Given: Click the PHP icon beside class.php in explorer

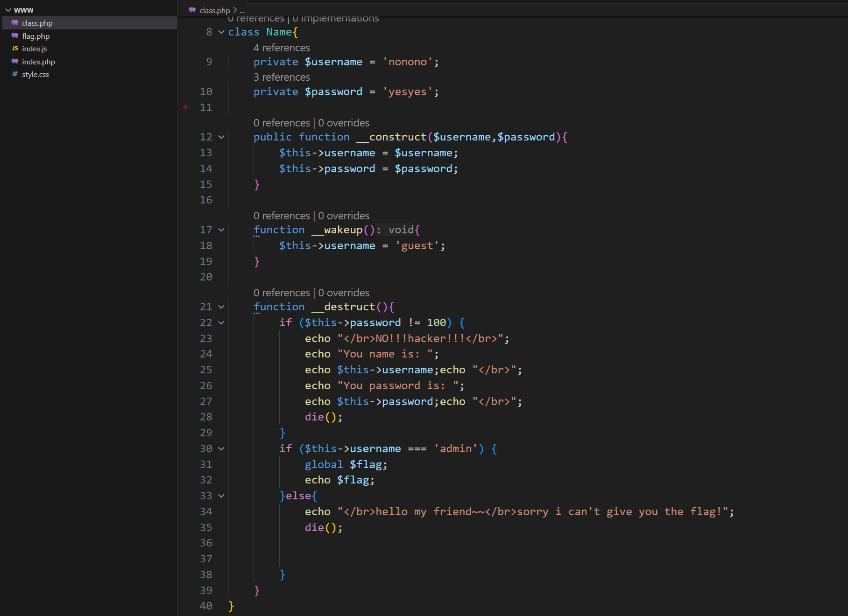Looking at the screenshot, I should coord(15,23).
